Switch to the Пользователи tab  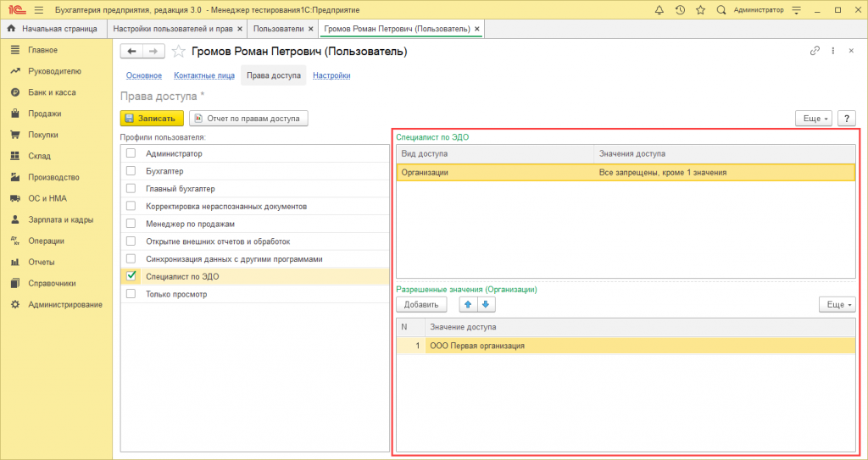point(278,29)
